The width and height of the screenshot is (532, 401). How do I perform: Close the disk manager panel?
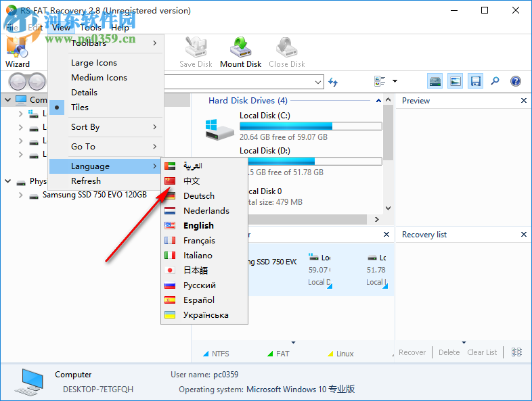click(x=386, y=234)
